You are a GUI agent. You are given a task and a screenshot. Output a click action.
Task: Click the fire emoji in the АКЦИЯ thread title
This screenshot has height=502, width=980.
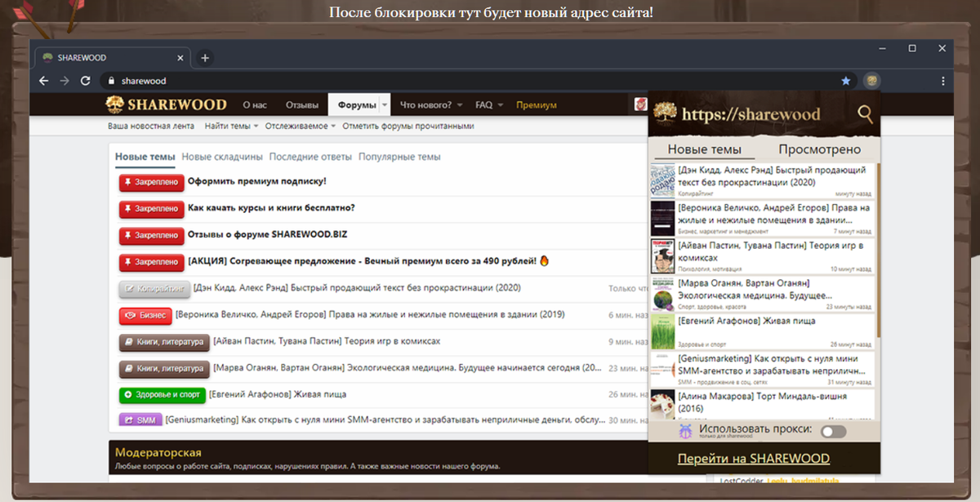click(x=545, y=261)
